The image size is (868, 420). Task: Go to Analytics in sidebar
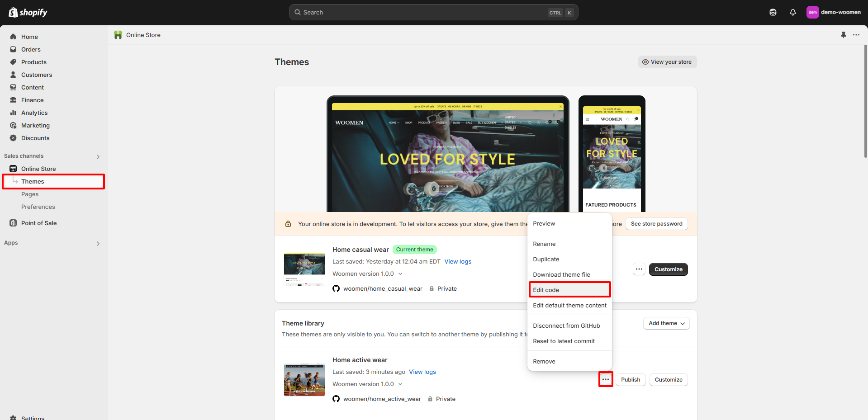(34, 113)
